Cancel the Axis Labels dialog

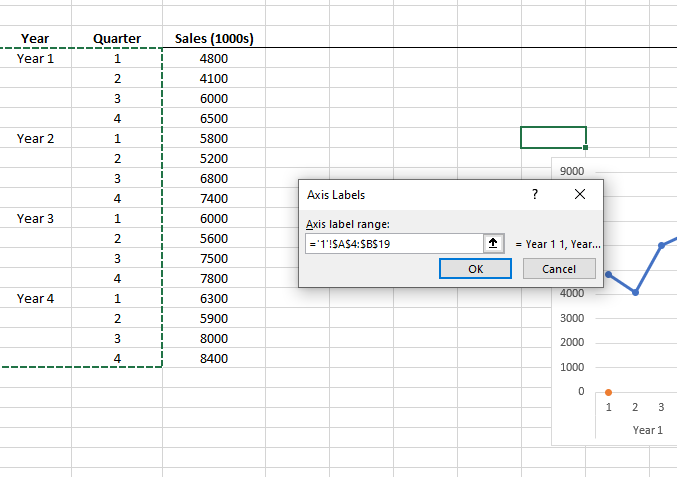click(x=559, y=269)
